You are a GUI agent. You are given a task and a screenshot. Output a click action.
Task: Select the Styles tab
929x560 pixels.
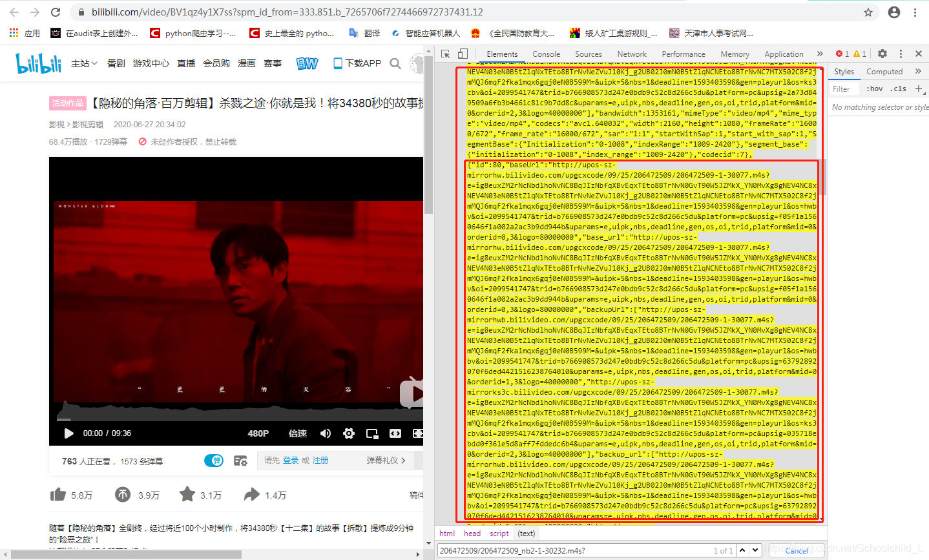(x=844, y=72)
